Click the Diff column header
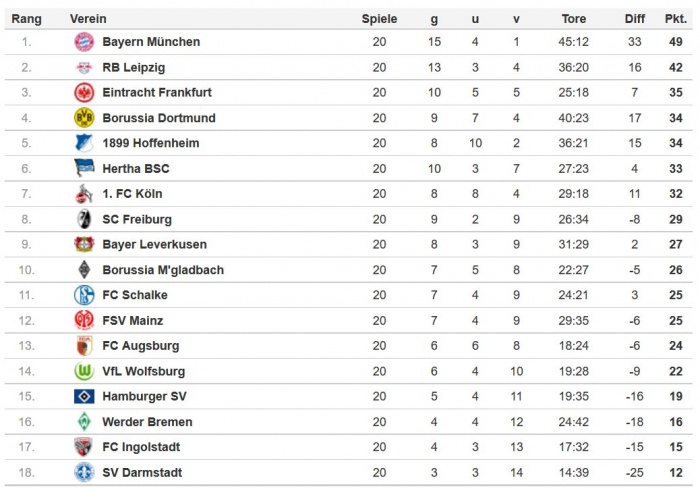This screenshot has width=700, height=493. pos(635,19)
